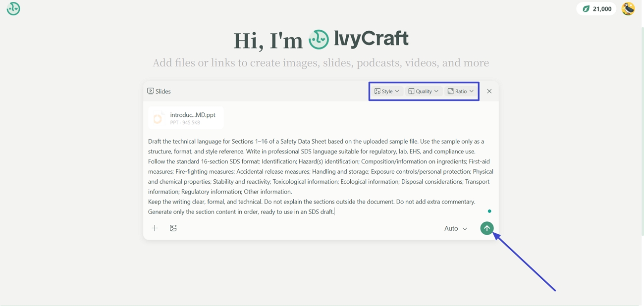The width and height of the screenshot is (644, 306).
Task: Open the Quality dropdown
Action: click(423, 91)
